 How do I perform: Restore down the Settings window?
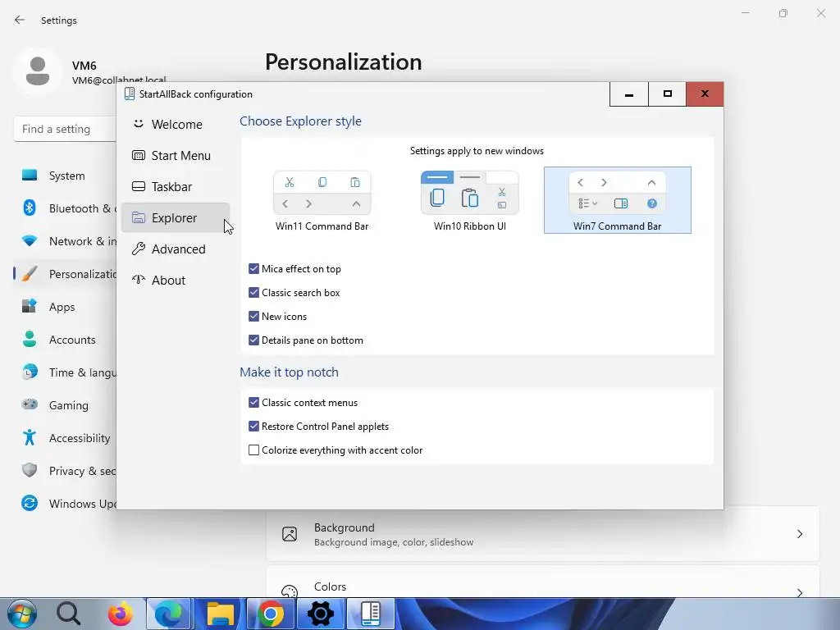click(783, 13)
